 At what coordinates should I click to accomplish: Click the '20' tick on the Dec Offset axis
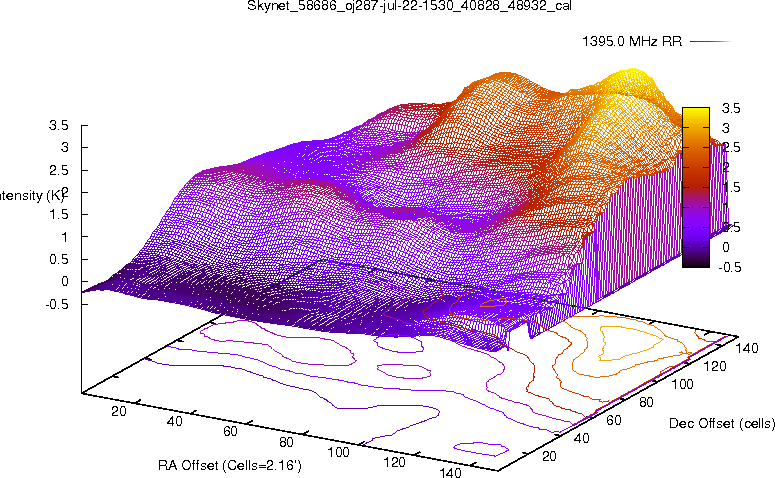549,456
